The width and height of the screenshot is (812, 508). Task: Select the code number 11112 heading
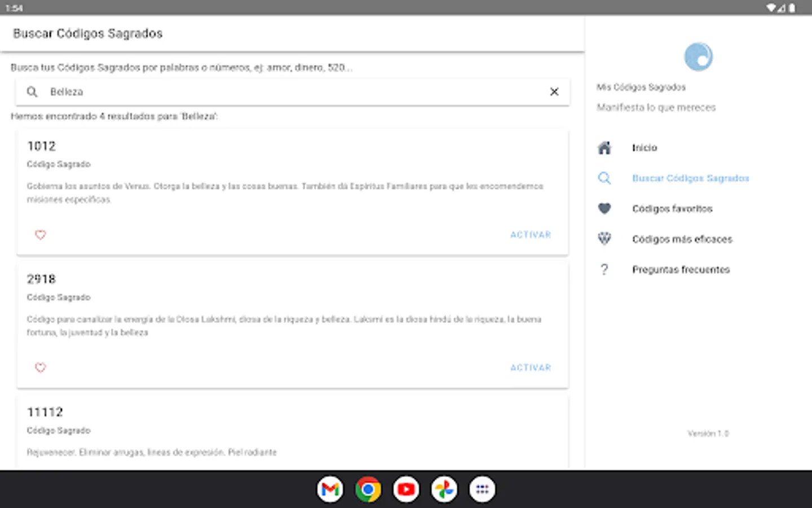click(x=45, y=412)
